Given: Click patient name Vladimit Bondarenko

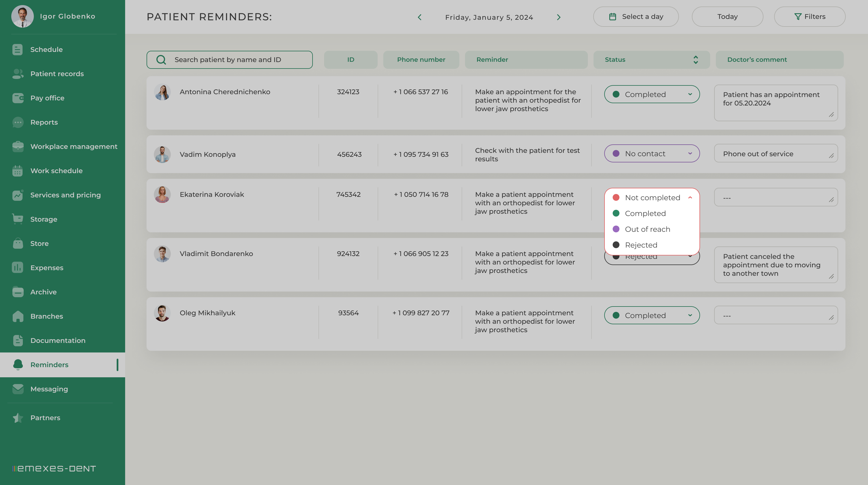Looking at the screenshot, I should point(216,254).
